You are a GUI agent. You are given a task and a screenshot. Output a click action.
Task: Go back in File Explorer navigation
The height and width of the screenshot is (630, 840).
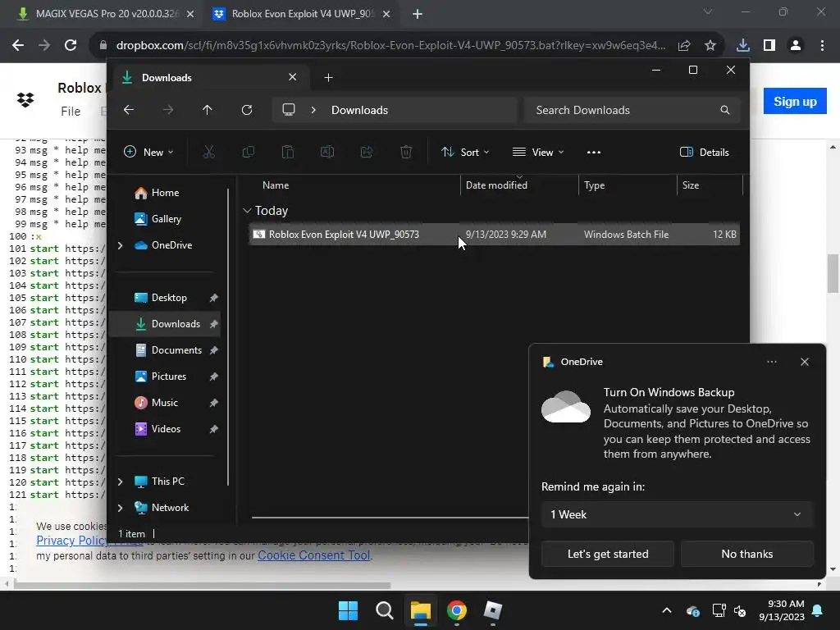coord(129,110)
